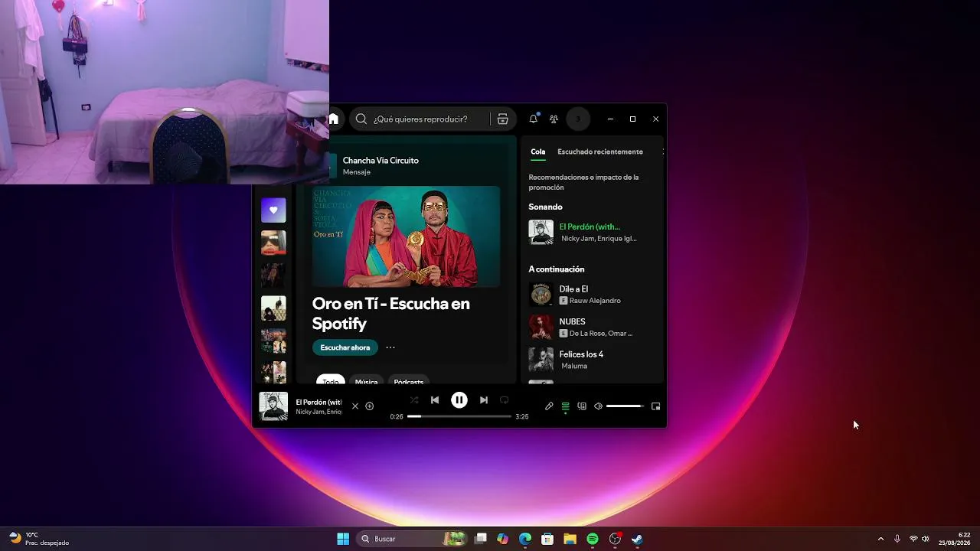980x551 pixels.
Task: Toggle shuffle mode
Action: point(414,399)
